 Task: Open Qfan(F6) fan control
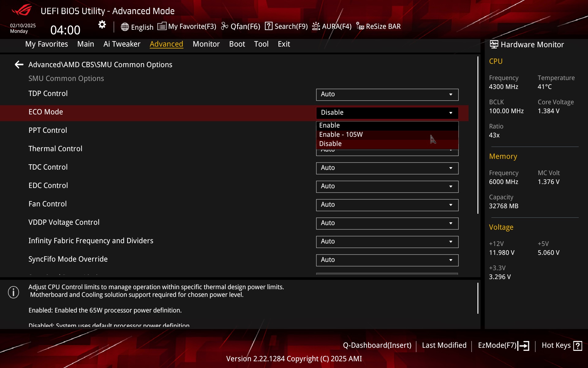pyautogui.click(x=240, y=26)
